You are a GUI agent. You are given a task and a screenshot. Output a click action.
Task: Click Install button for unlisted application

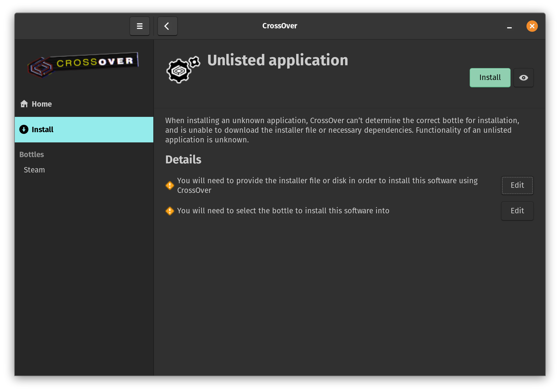coord(490,77)
